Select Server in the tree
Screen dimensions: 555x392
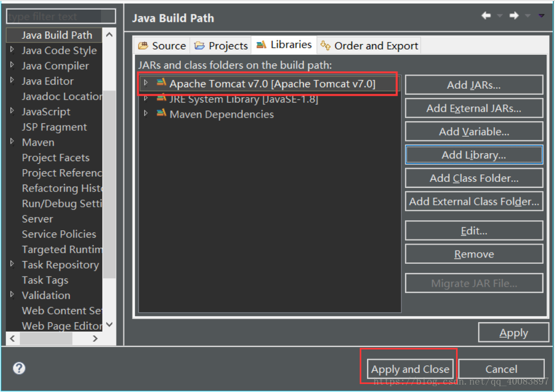pyautogui.click(x=38, y=219)
